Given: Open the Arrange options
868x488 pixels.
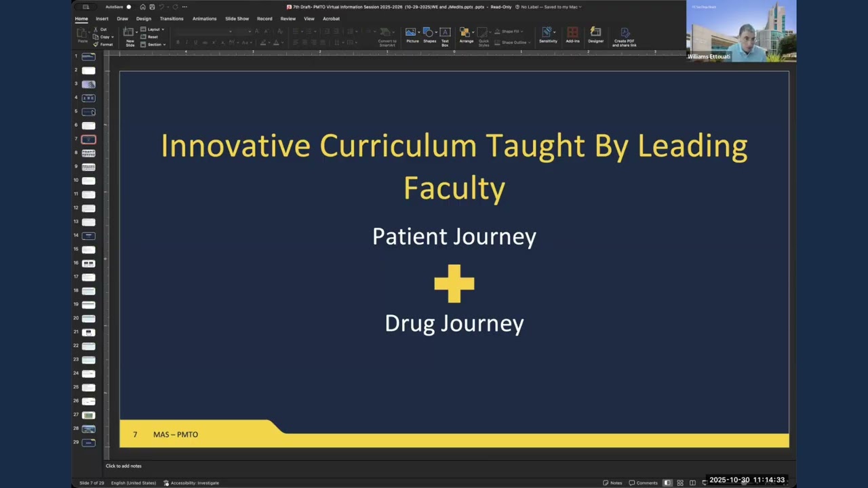Looking at the screenshot, I should click(x=466, y=35).
